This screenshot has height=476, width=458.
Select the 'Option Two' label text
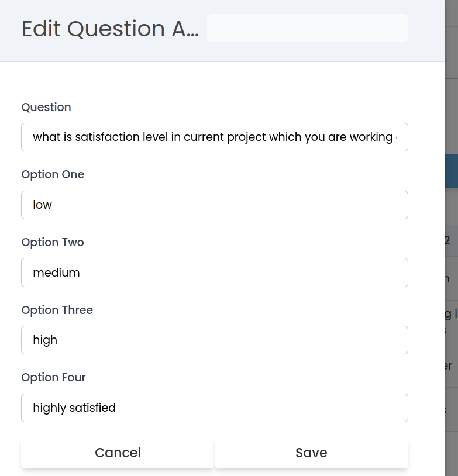53,242
